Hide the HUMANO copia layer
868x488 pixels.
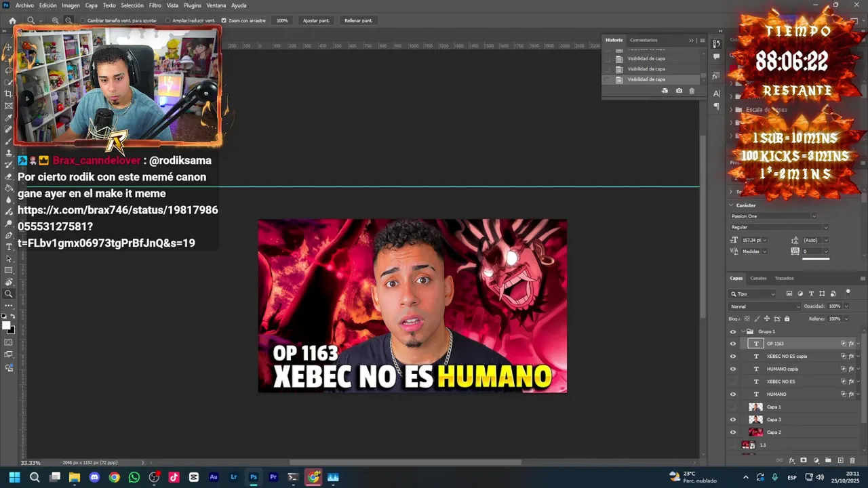732,369
